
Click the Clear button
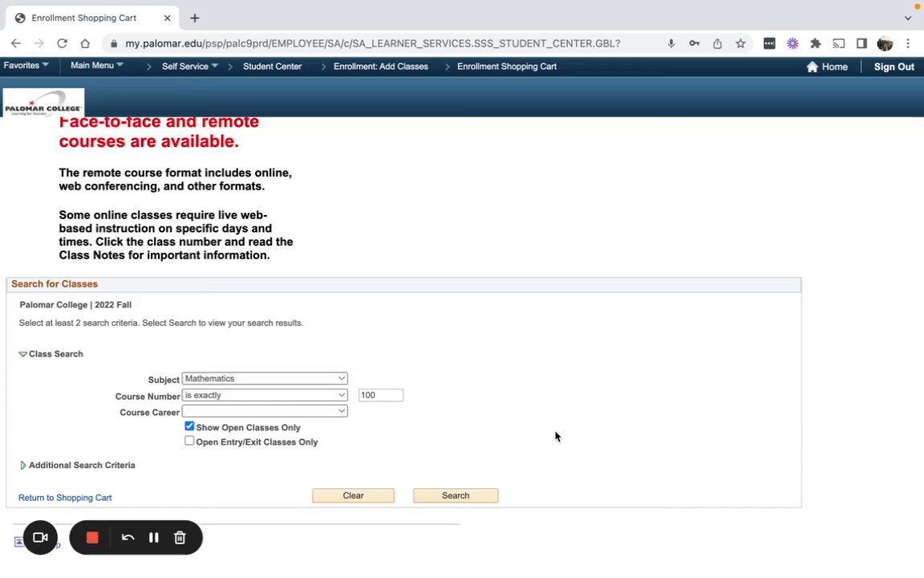coord(353,495)
